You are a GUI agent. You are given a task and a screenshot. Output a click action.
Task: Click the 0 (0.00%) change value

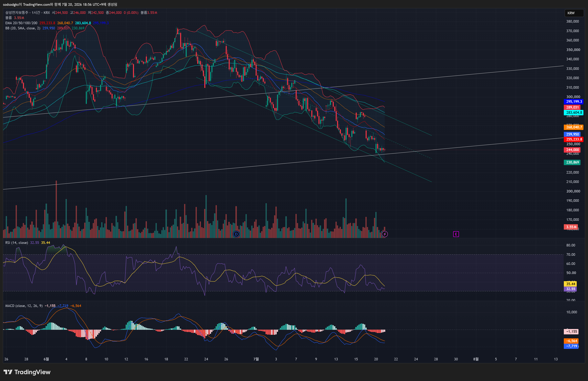tap(131, 13)
